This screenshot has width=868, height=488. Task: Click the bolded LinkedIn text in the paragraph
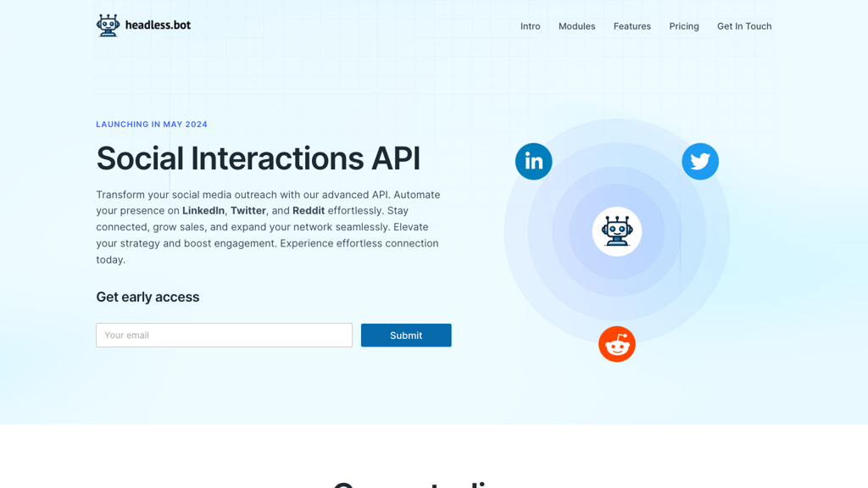pos(203,210)
